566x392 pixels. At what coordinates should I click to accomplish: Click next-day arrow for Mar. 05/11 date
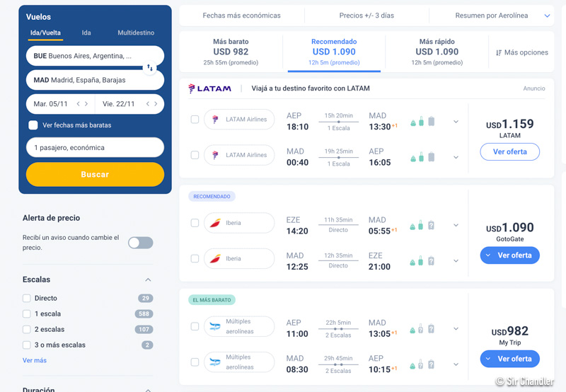pos(86,104)
